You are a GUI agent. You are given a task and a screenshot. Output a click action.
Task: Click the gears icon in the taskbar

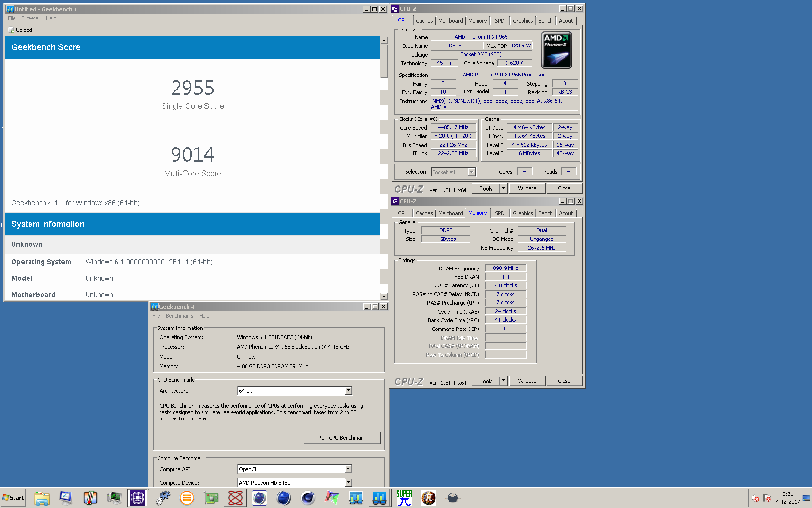tap(163, 498)
